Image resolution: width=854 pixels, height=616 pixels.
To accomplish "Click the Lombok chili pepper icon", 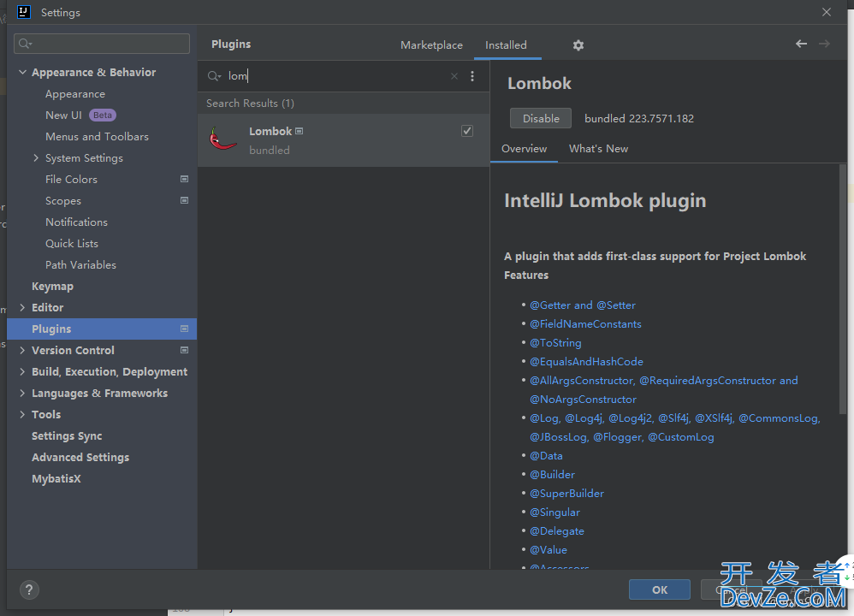I will click(222, 139).
